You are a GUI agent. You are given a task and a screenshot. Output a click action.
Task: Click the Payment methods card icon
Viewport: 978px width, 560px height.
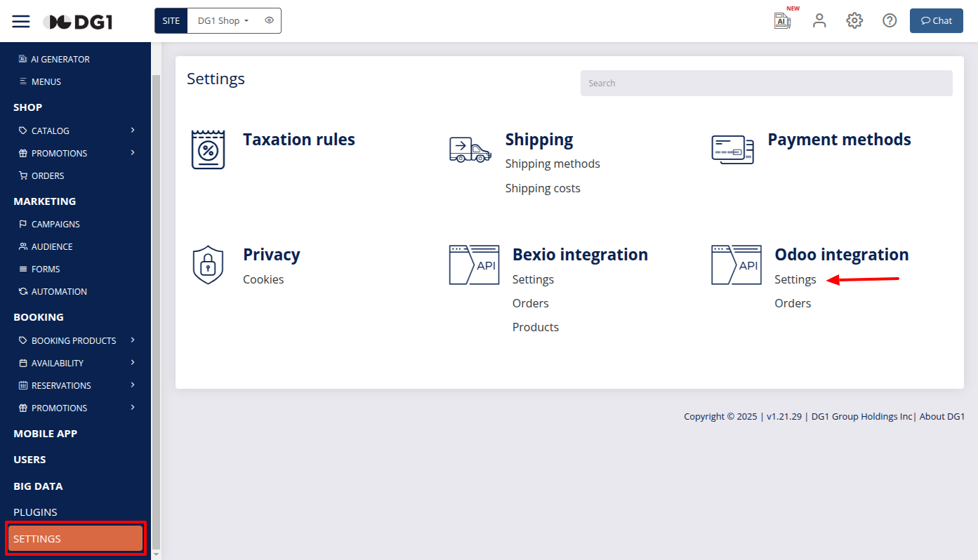coord(732,149)
